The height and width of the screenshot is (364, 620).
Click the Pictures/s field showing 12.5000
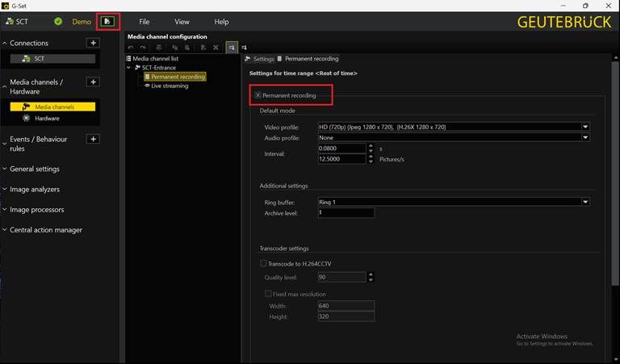click(342, 159)
